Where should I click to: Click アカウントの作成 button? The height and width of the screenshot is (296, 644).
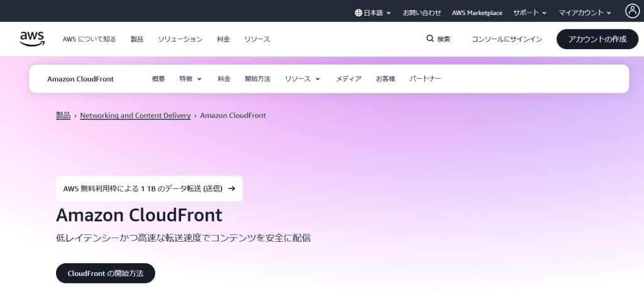click(597, 39)
